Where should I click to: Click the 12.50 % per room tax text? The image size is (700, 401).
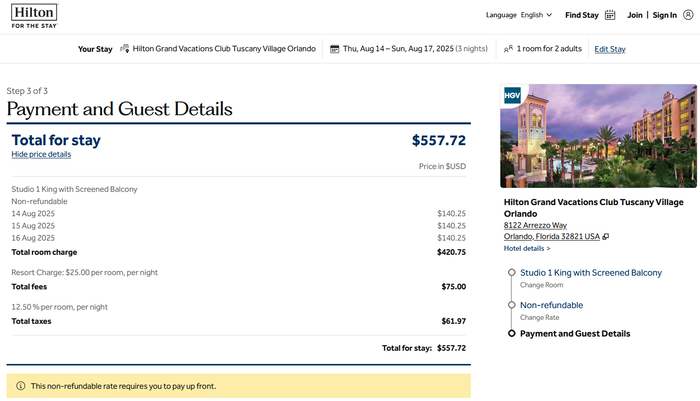click(x=59, y=307)
